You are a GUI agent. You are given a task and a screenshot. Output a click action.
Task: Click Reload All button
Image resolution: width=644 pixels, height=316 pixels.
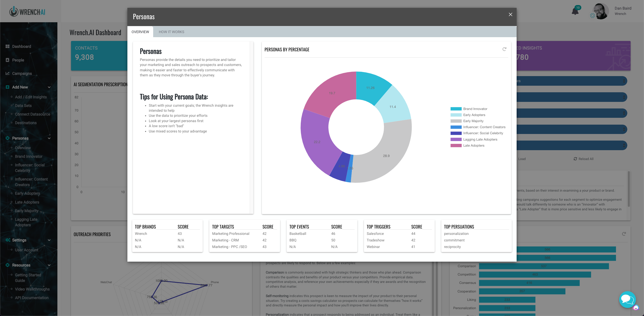(x=583, y=159)
